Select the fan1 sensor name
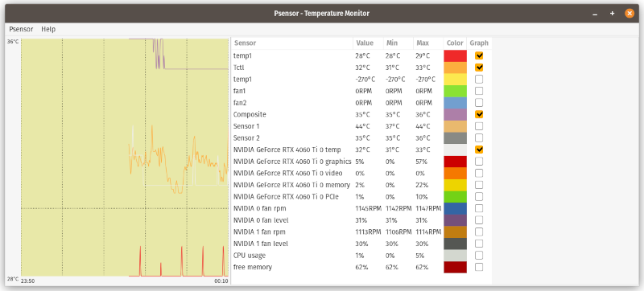 pos(239,91)
